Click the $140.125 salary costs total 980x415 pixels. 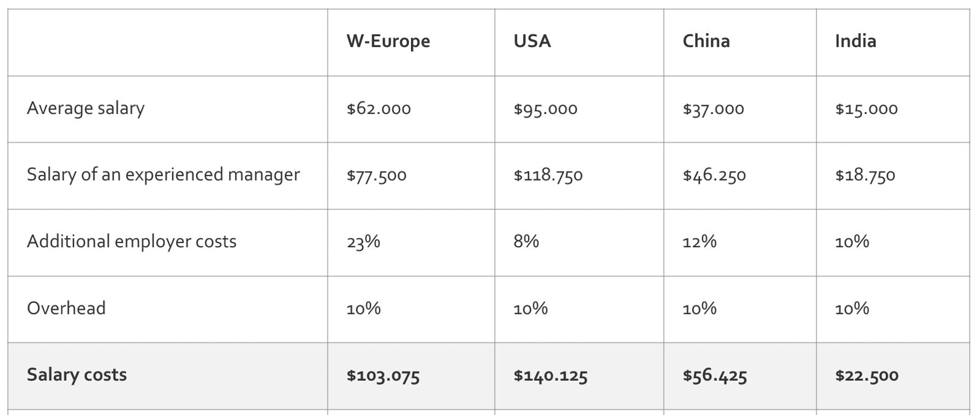[x=550, y=375]
